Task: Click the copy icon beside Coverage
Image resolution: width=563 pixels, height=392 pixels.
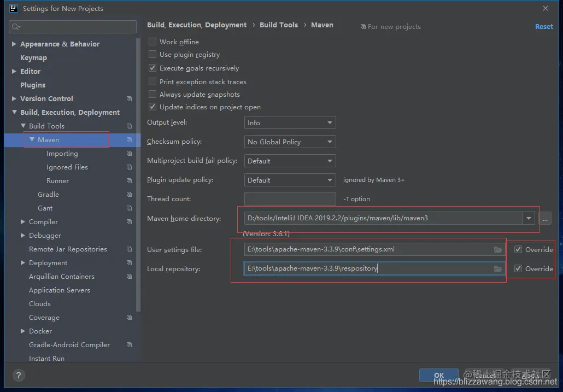Action: pos(129,317)
